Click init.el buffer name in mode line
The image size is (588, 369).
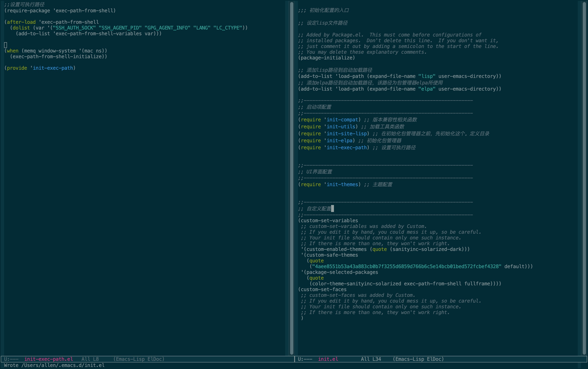[328, 359]
